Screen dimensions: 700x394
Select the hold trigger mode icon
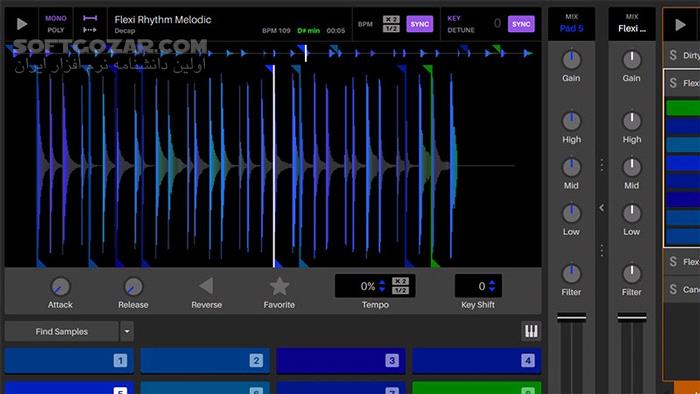(90, 18)
